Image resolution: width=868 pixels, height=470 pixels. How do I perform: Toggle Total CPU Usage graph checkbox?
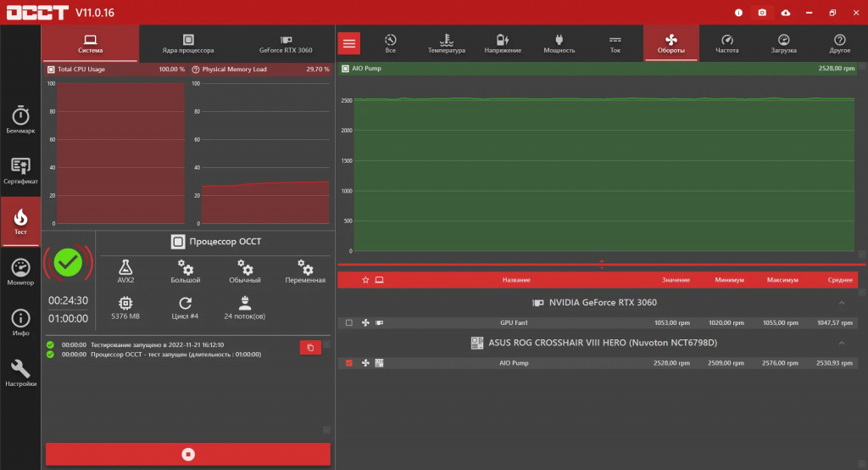51,70
